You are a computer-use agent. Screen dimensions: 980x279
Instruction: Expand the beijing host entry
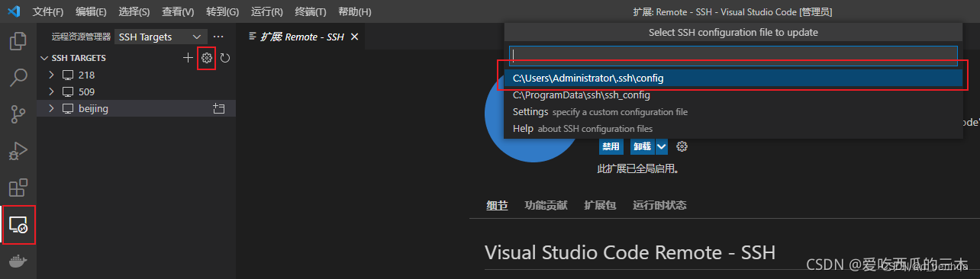pos(51,109)
